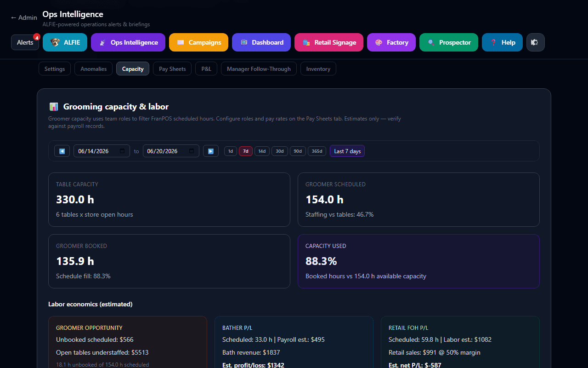Go back via the Admin link
The image size is (588, 368).
click(23, 17)
